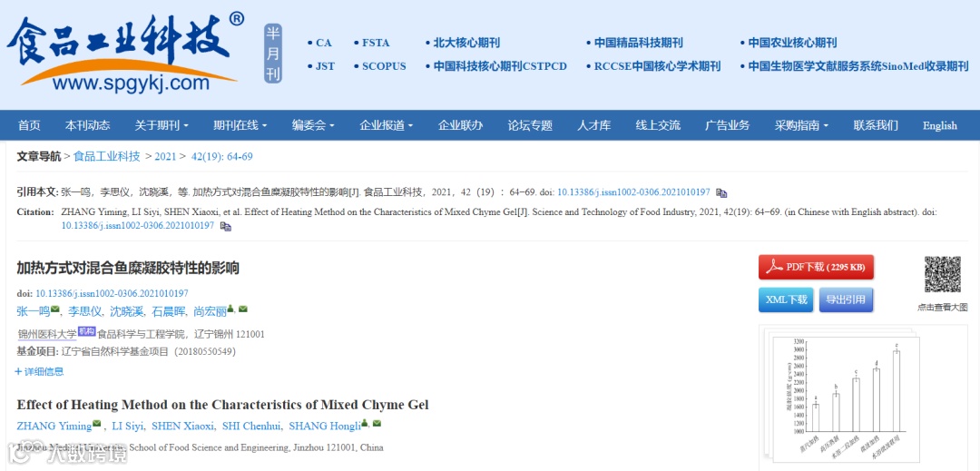Open 联系我们 menu item
This screenshot has width=980, height=471.
pos(876,125)
